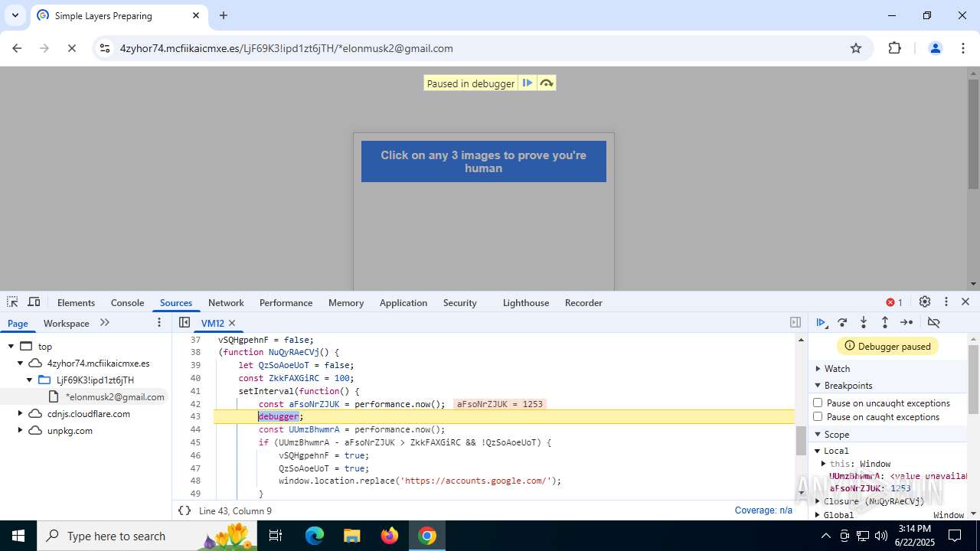
Task: View site information icon in address bar
Action: tap(105, 48)
